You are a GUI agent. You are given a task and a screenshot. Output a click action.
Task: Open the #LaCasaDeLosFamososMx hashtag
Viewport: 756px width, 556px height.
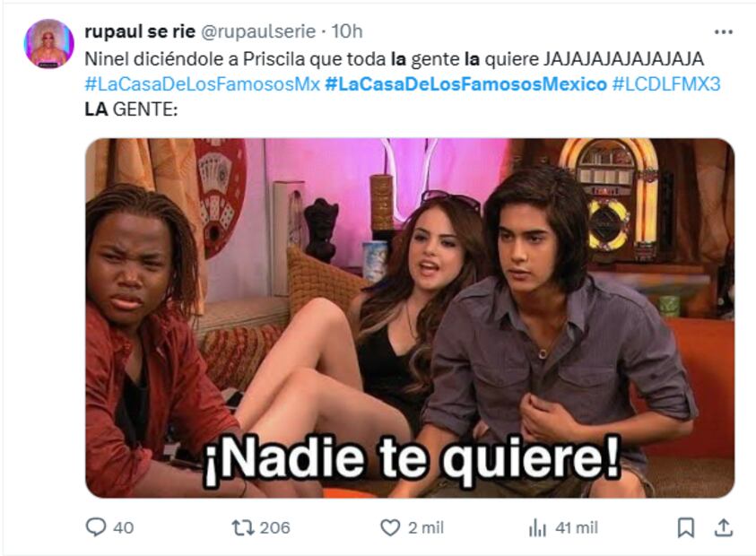coord(203,84)
